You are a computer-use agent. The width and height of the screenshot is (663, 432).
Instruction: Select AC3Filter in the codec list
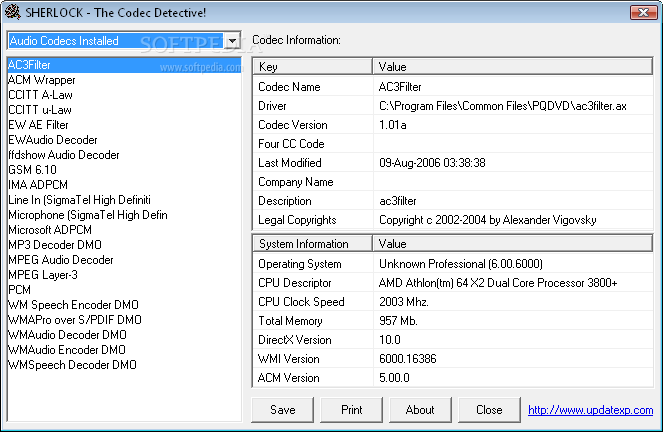pos(124,65)
